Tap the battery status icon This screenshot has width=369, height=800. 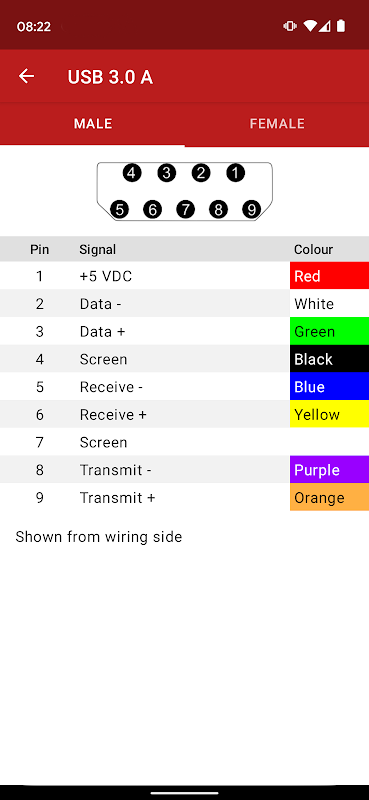341,26
